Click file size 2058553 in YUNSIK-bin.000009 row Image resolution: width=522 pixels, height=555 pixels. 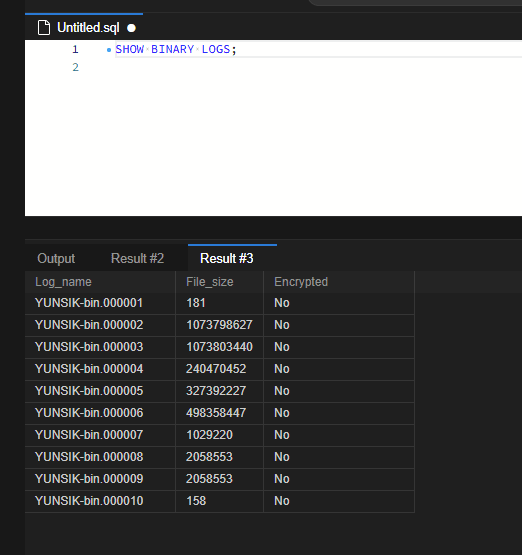210,479
